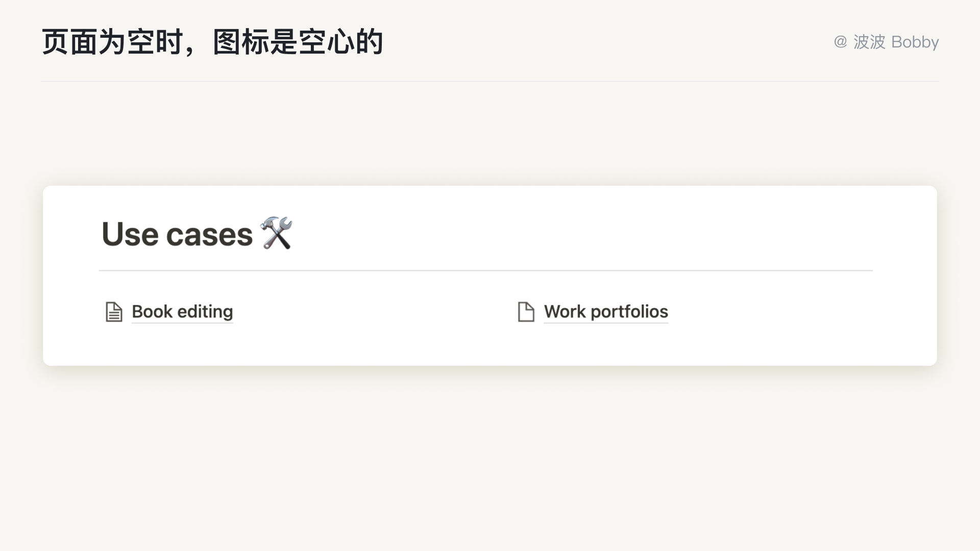Click the word Bobby in top corner
The width and height of the screenshot is (980, 551).
coord(915,42)
